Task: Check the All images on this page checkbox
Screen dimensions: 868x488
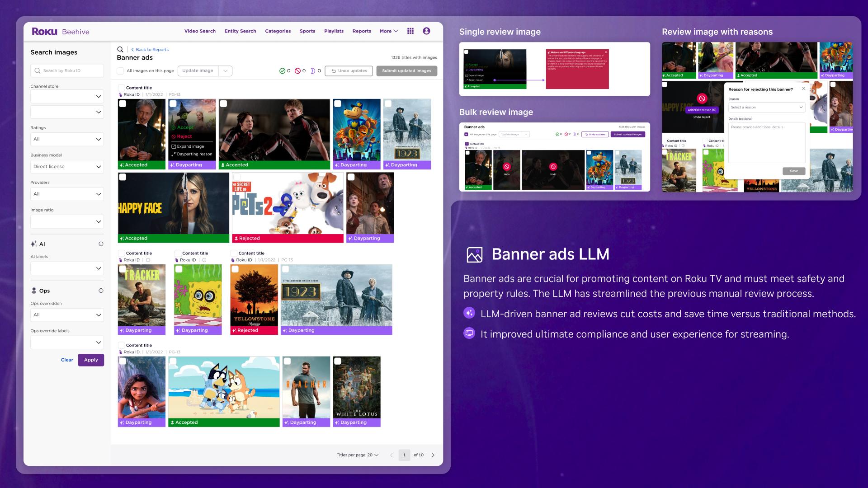Action: [x=121, y=70]
